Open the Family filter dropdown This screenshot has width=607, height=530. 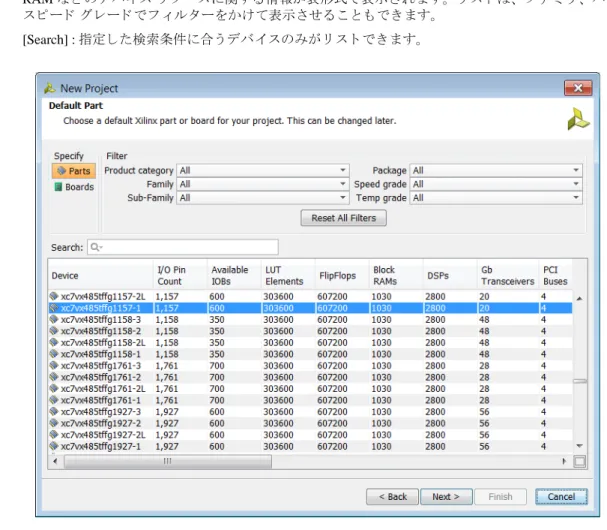pos(263,184)
